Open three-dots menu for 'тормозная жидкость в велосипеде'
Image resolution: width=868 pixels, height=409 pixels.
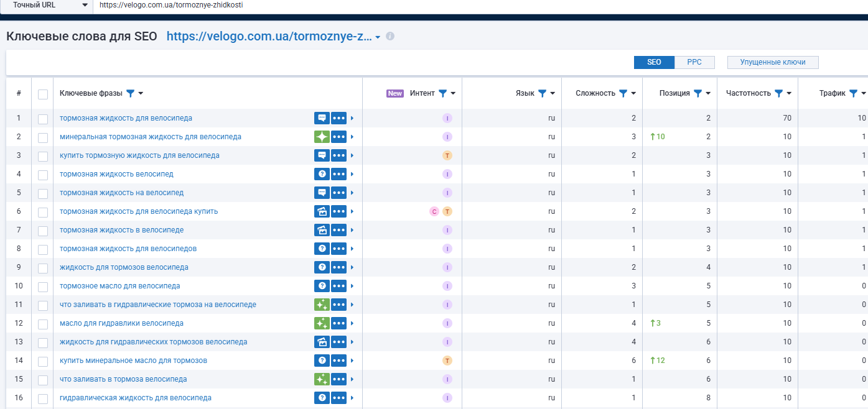(338, 230)
